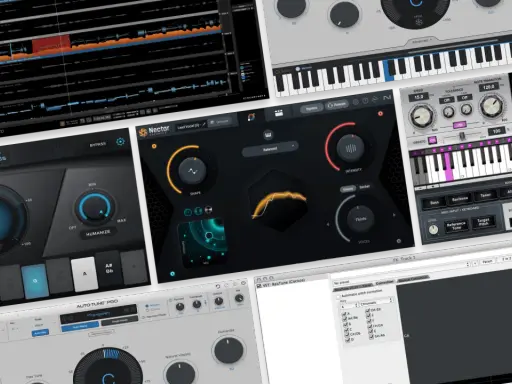The image size is (512, 384).
Task: Click the undo icon in Auto-Tune Pro header
Action: tap(218, 286)
